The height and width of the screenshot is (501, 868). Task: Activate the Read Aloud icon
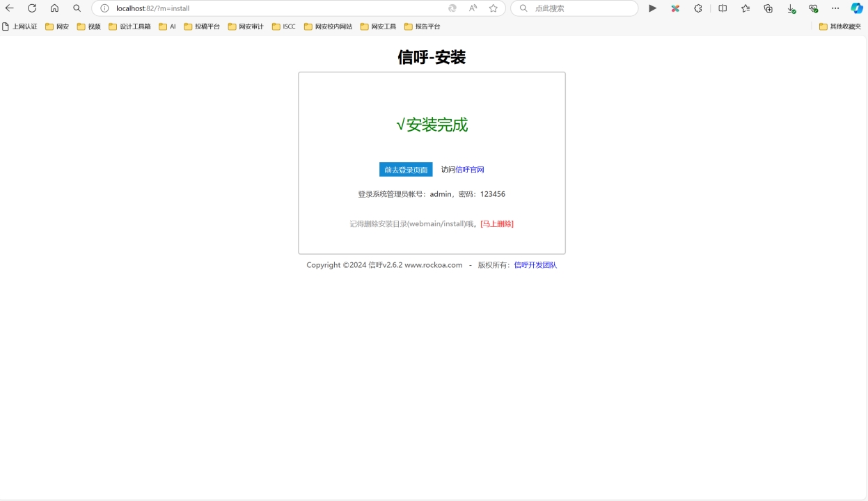pyautogui.click(x=473, y=8)
